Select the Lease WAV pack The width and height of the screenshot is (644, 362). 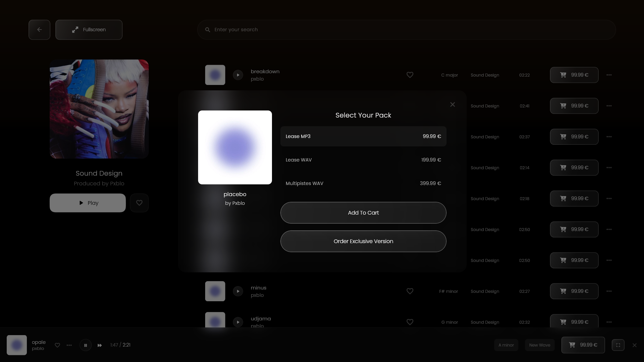363,160
